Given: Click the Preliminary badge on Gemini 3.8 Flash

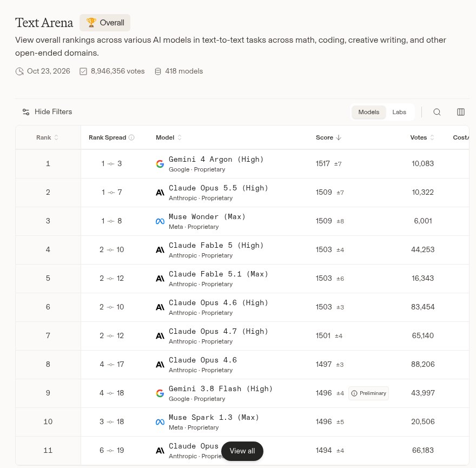Looking at the screenshot, I should point(368,393).
